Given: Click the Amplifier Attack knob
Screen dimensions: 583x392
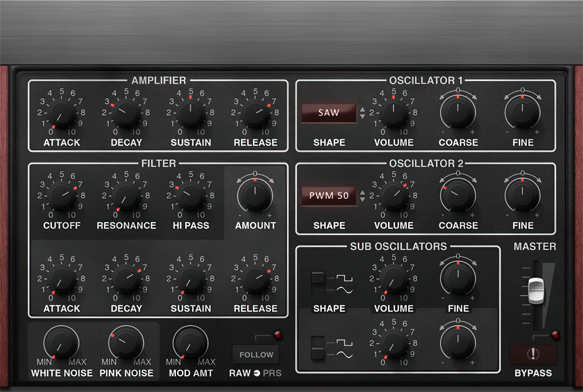Looking at the screenshot, I should click(62, 113).
